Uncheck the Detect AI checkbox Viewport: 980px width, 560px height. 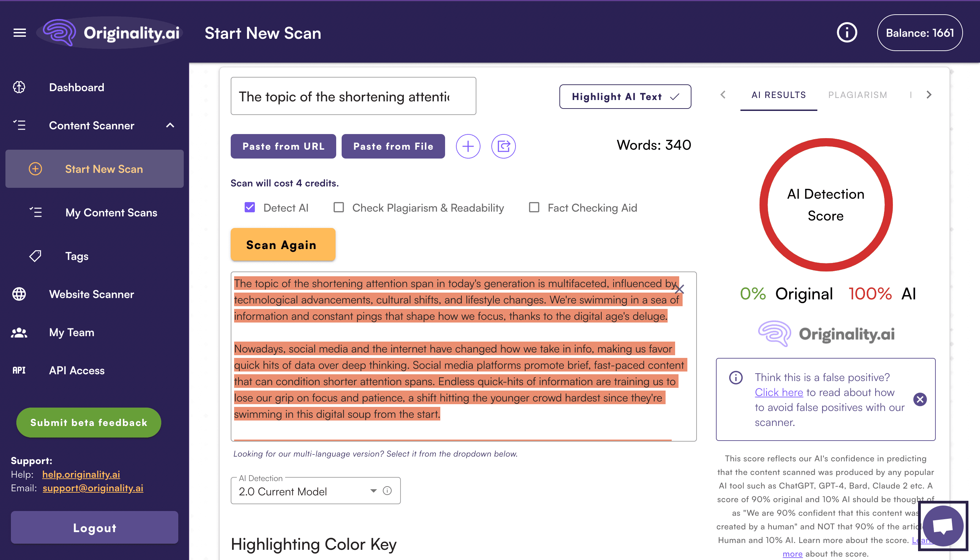[250, 208]
